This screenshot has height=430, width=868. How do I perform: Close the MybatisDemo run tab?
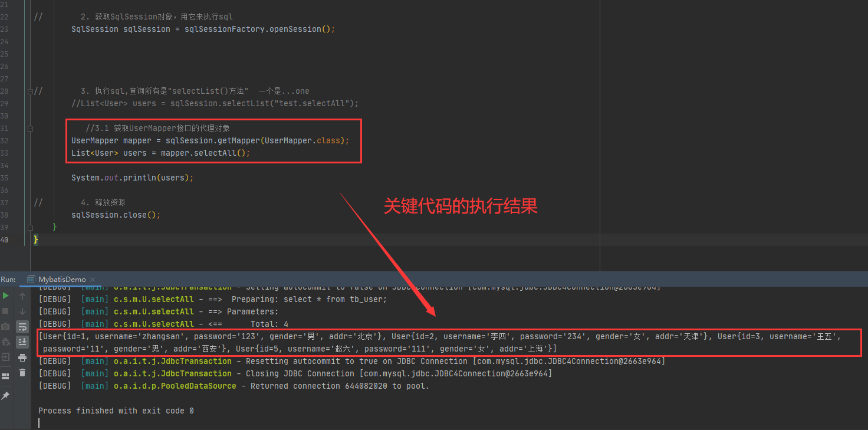pyautogui.click(x=93, y=279)
